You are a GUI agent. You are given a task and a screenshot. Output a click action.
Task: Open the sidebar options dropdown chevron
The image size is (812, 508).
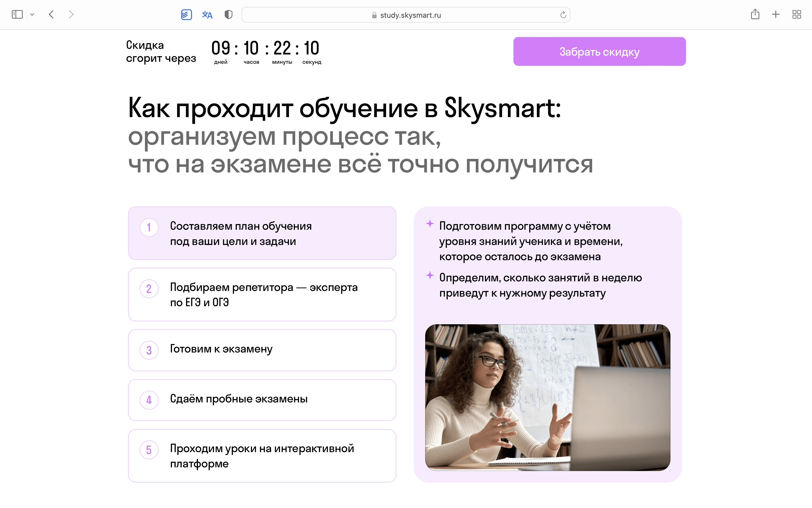pos(32,14)
